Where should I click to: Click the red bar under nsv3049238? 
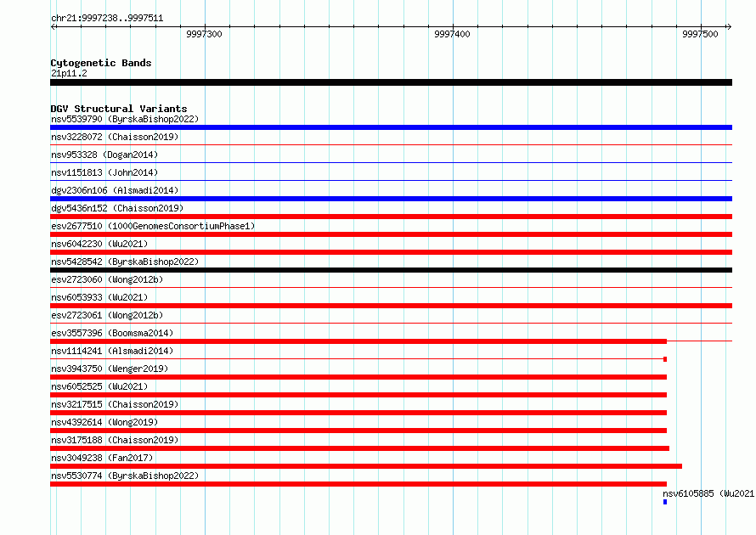(366, 466)
